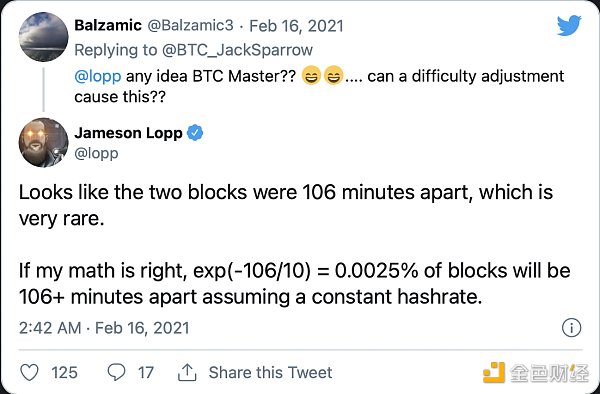Click Replying to @BTC_JackSparrow text

(193, 50)
